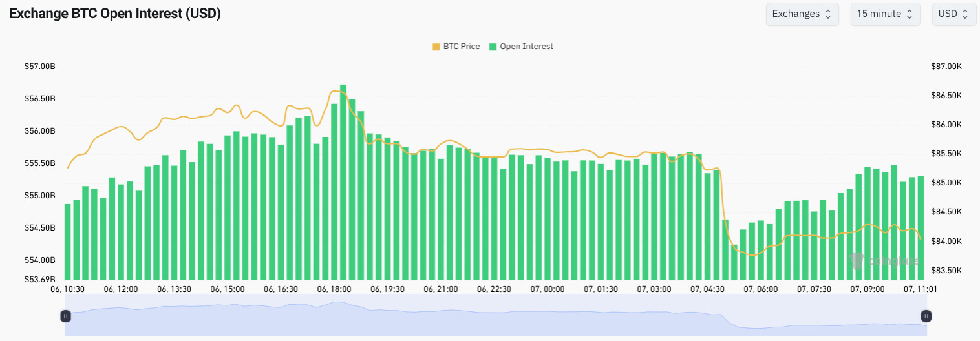This screenshot has width=980, height=341.
Task: Toggle the BTC Price legend series
Action: point(456,46)
